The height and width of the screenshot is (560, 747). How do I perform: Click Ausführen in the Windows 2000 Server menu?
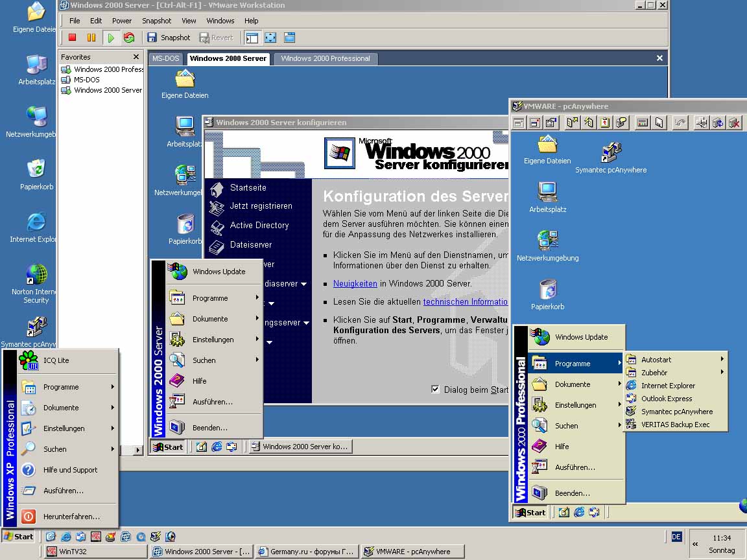click(215, 402)
